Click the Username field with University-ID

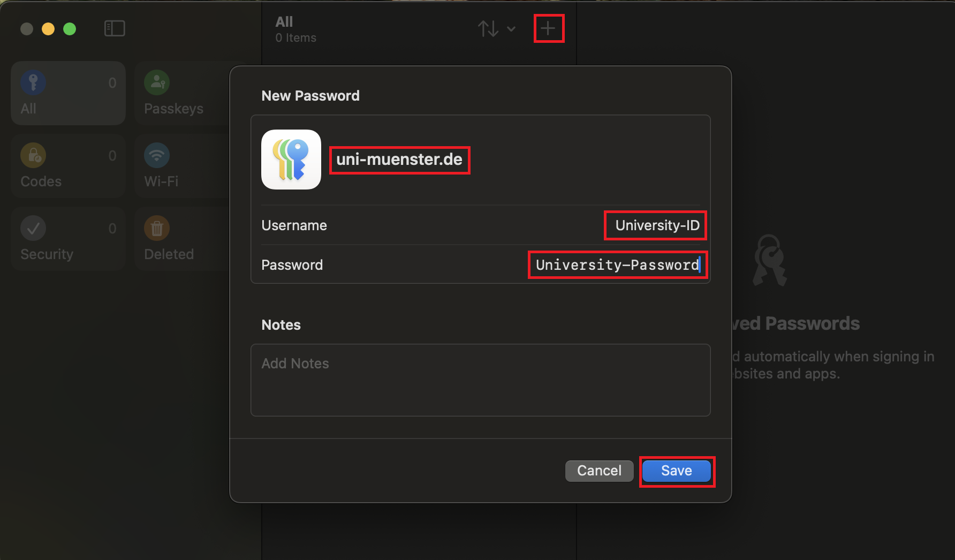coord(656,225)
